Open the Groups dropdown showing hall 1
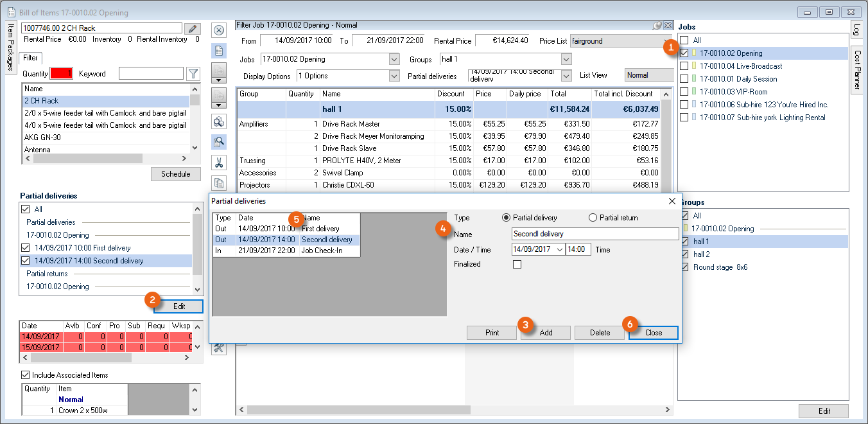This screenshot has height=424, width=868. [566, 59]
